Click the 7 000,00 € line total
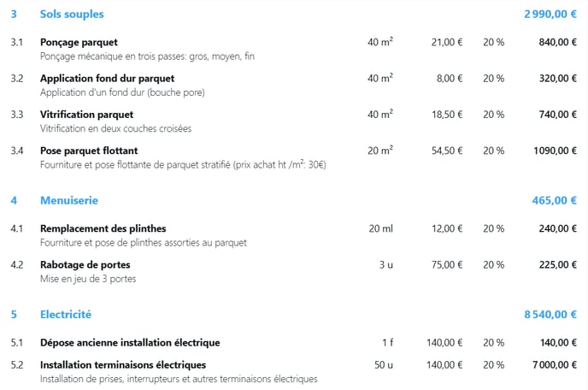 555,365
